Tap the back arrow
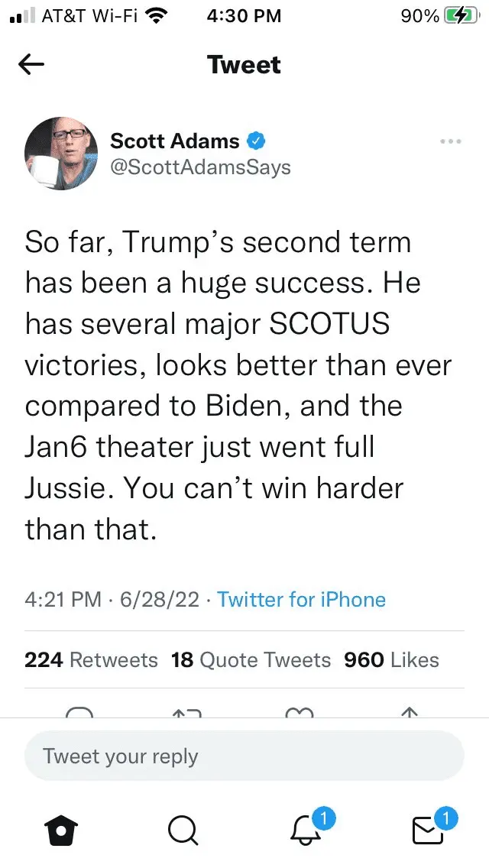The height and width of the screenshot is (868, 489). [31, 66]
